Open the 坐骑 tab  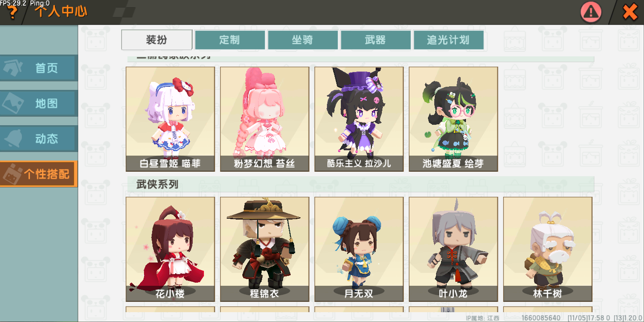(x=303, y=40)
